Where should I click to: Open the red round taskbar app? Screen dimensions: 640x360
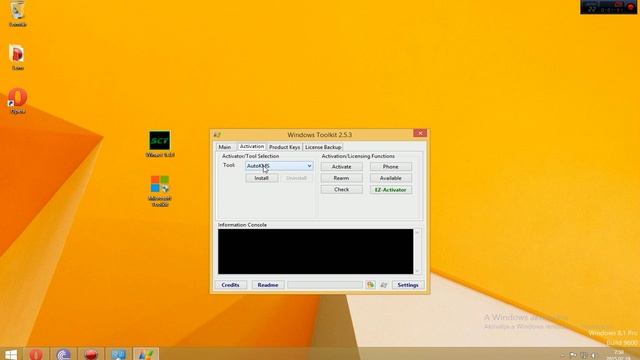pos(91,354)
